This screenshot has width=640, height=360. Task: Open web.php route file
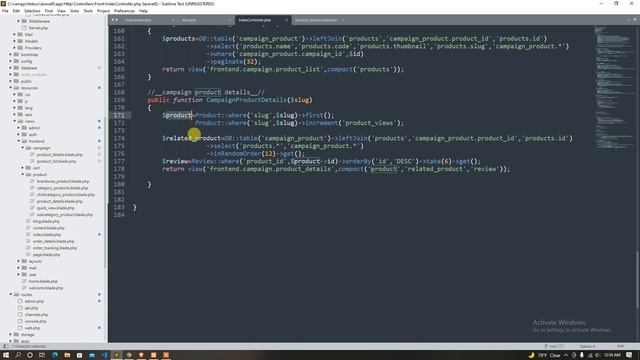(x=32, y=328)
